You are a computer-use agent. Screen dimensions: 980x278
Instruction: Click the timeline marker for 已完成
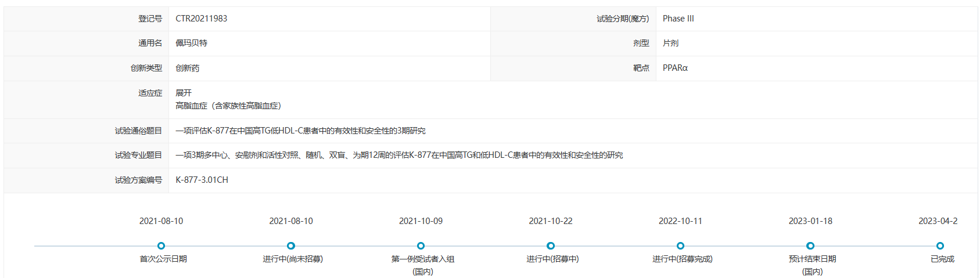pyautogui.click(x=940, y=246)
